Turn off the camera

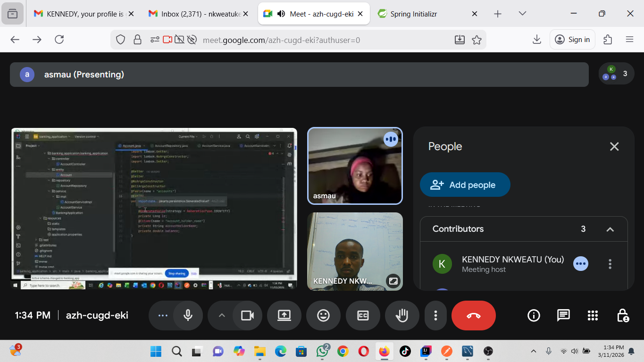click(x=247, y=316)
